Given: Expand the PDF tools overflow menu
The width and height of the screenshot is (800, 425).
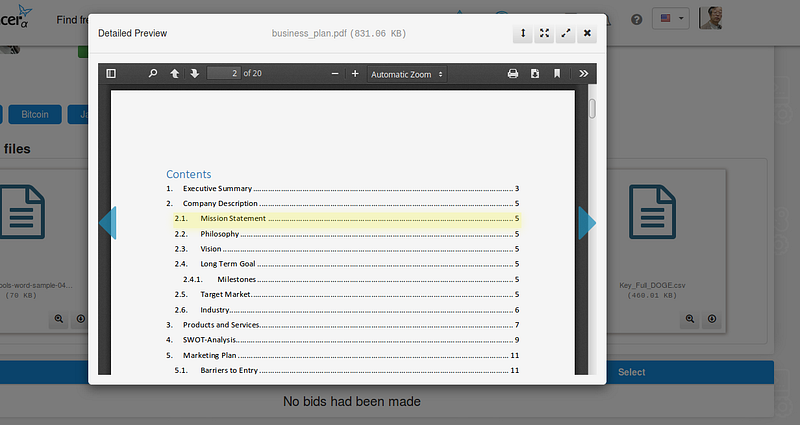Looking at the screenshot, I should click(x=584, y=73).
